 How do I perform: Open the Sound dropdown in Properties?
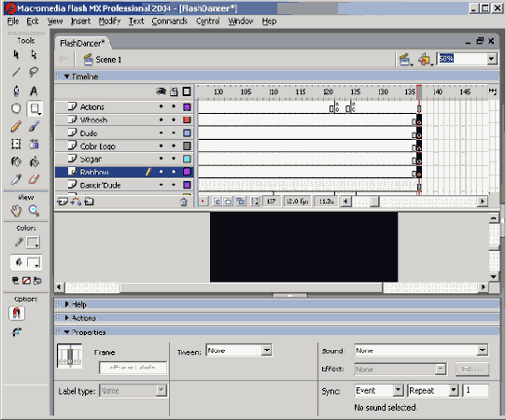[x=421, y=350]
